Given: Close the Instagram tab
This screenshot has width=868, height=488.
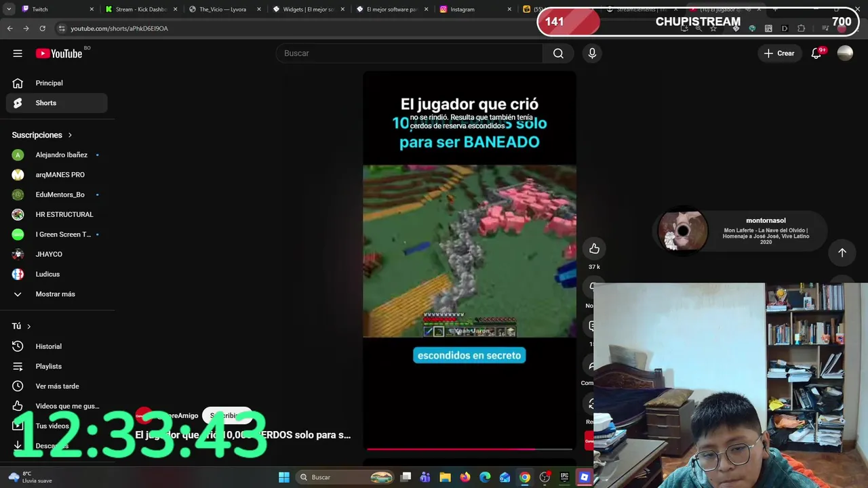Looking at the screenshot, I should click(x=509, y=9).
